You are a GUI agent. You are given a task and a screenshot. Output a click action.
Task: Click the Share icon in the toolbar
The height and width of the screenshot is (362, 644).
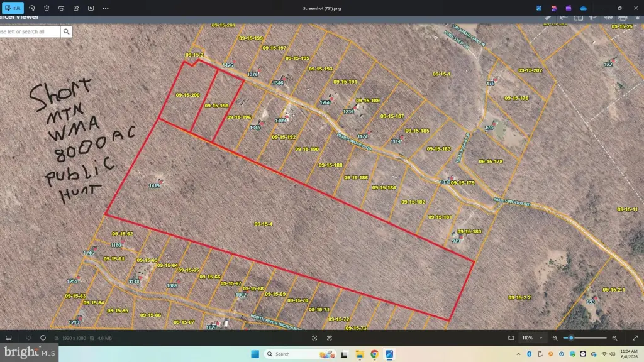tap(76, 8)
